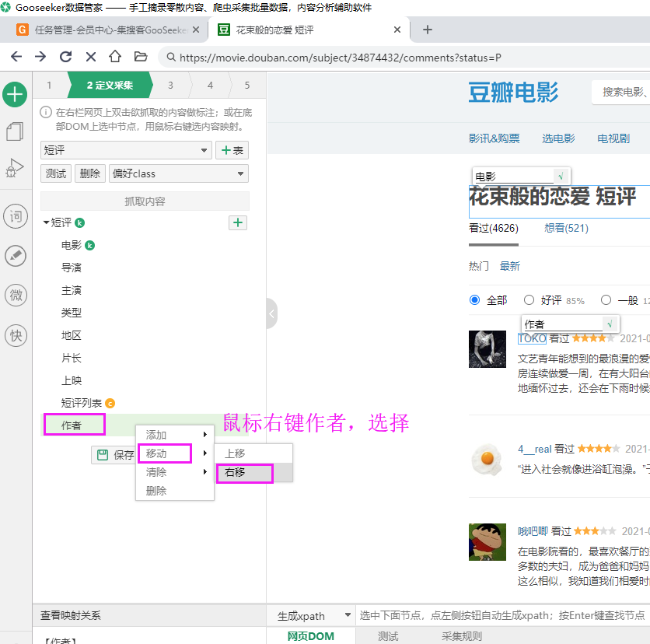Close the 任务管理 tab
The height and width of the screenshot is (644, 650).
pyautogui.click(x=196, y=30)
